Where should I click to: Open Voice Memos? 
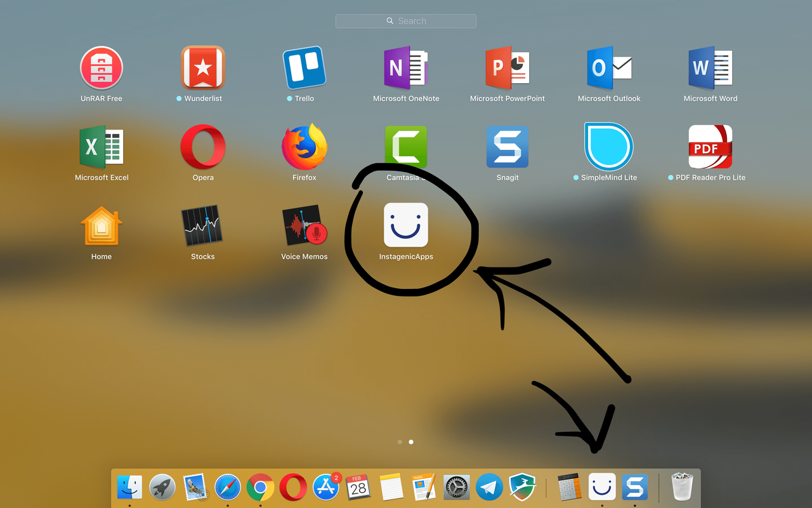coord(304,226)
